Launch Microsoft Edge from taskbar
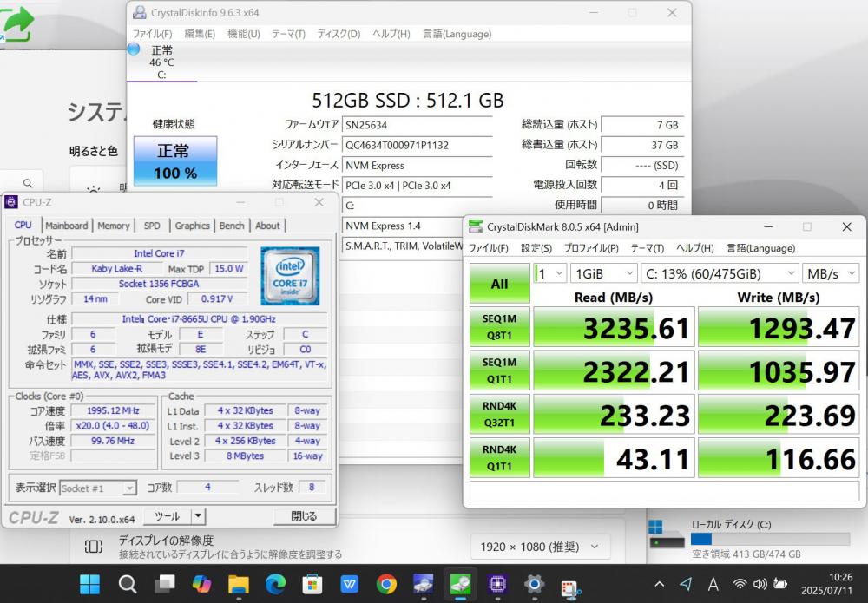 pos(275,584)
